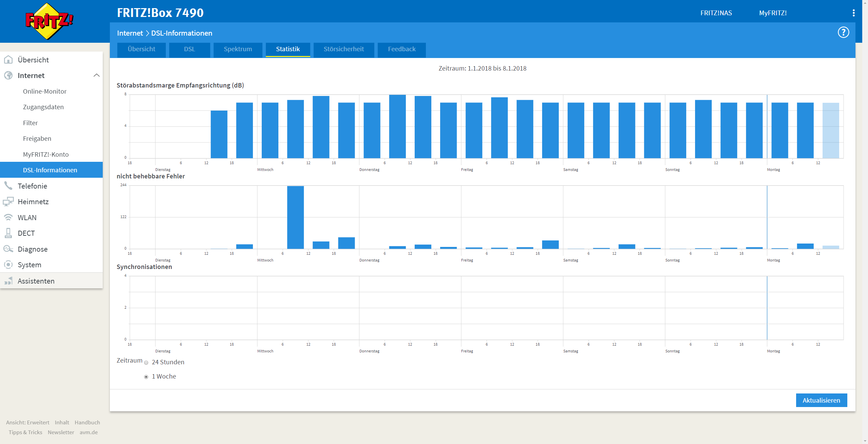Viewport: 868px width, 444px height.
Task: Select the 24 Stunden radio button
Action: pyautogui.click(x=146, y=363)
